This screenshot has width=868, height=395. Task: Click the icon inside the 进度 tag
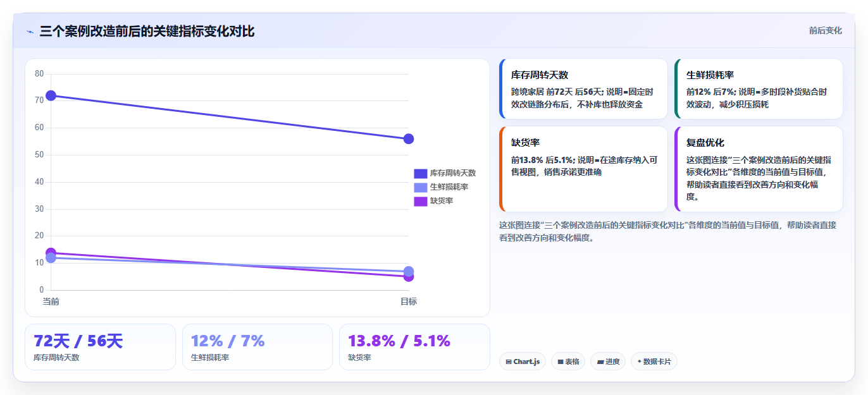click(x=600, y=362)
